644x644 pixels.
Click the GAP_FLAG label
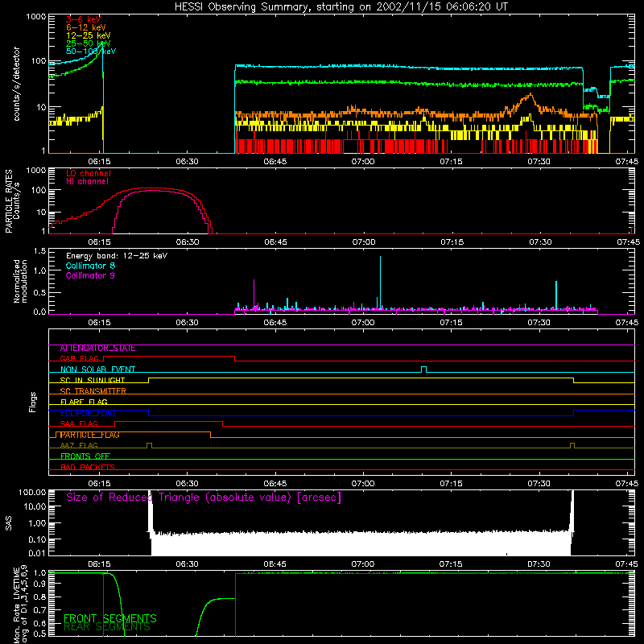pos(79,358)
